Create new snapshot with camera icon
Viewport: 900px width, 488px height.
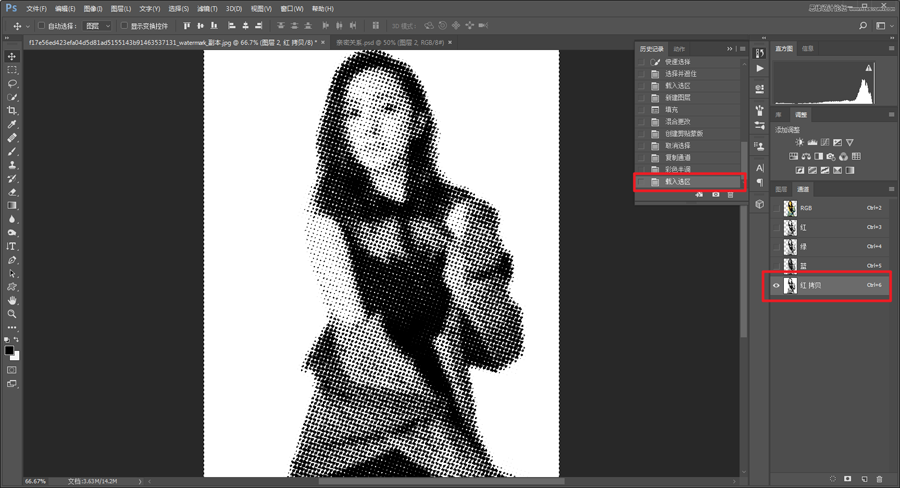716,195
